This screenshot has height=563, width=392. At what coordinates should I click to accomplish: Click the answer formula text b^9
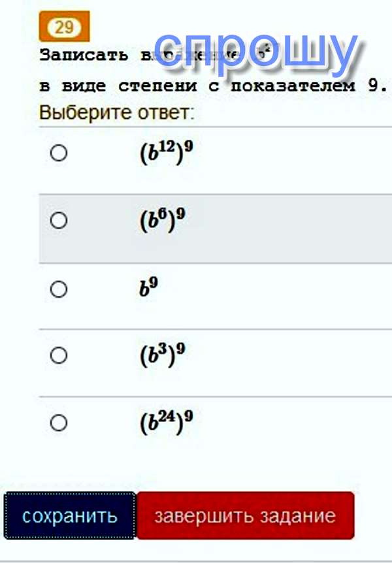click(148, 289)
